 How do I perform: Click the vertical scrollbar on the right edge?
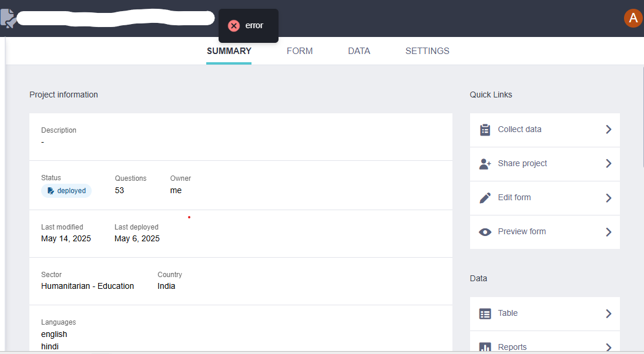(643, 117)
